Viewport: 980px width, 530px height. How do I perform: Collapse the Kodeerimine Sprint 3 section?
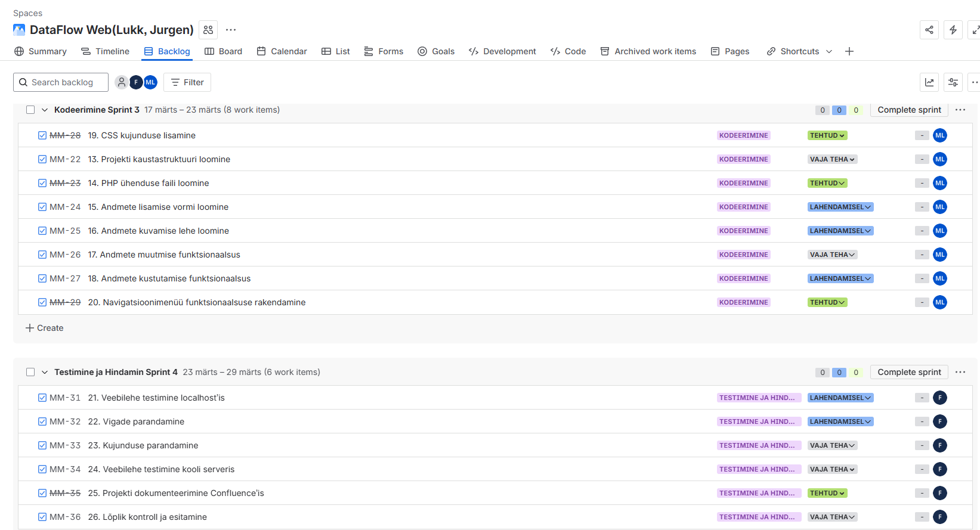45,110
